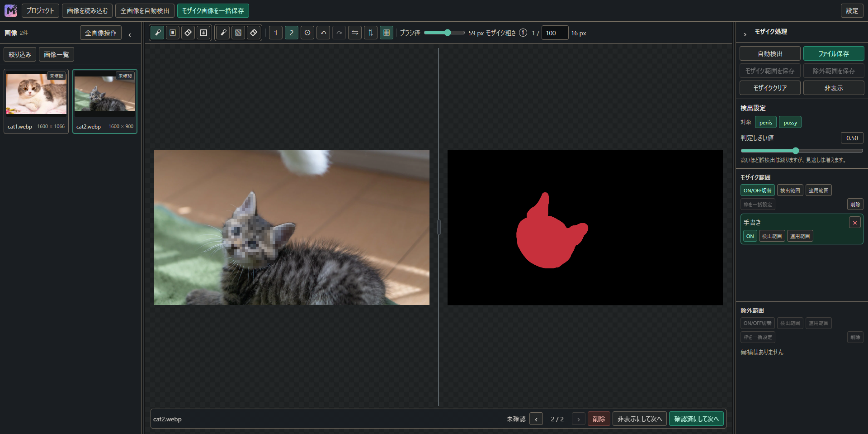Screen dimensions: 868x434
Task: Collapse the モザイク処理 panel chevron
Action: point(745,34)
